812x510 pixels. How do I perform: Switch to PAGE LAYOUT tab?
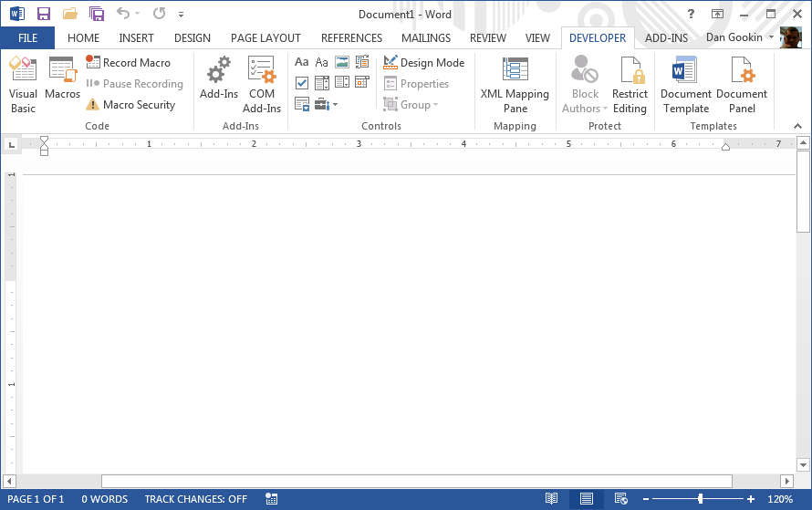tap(265, 37)
